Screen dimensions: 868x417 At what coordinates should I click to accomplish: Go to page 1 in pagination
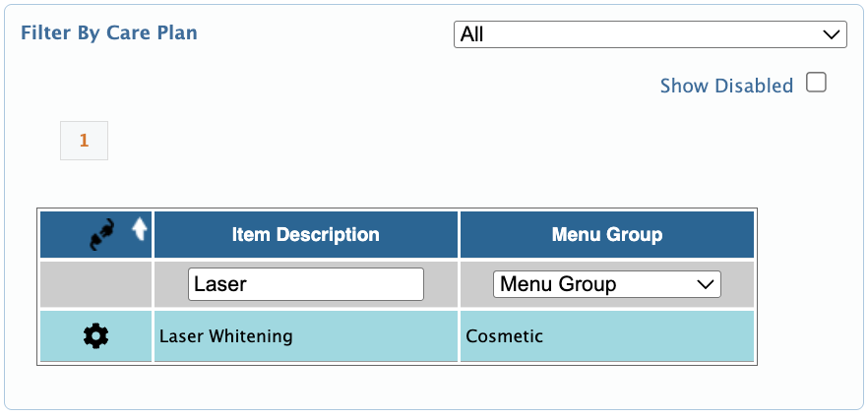[85, 141]
